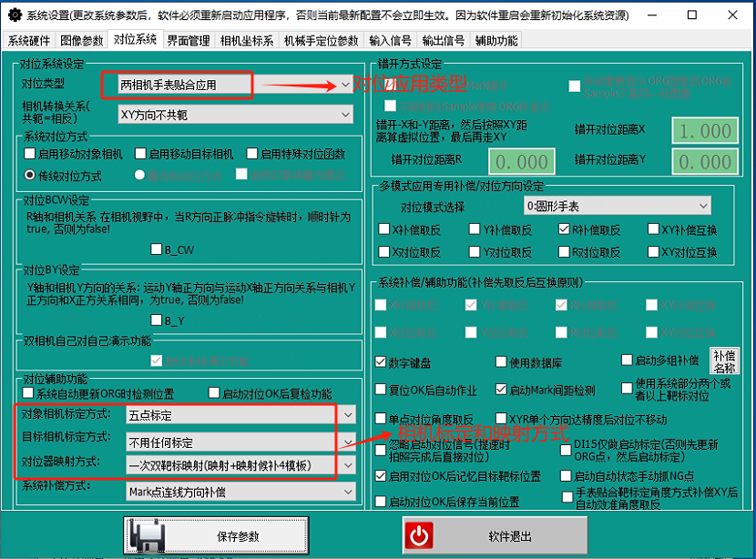Enable 启动Mark间距检测 checkbox
Screen dimensions: 756x559
(x=501, y=391)
